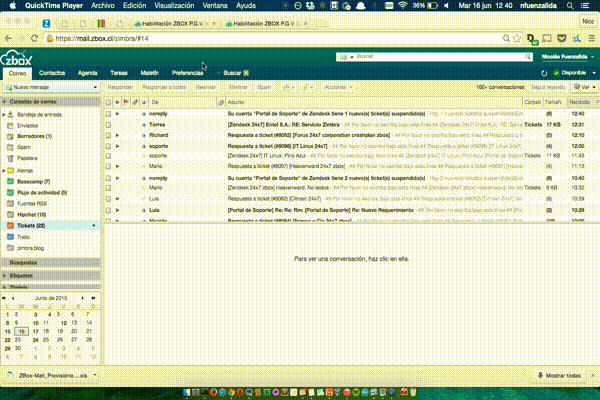Open the ZBox-Mail_Provisiona xls download

52,376
